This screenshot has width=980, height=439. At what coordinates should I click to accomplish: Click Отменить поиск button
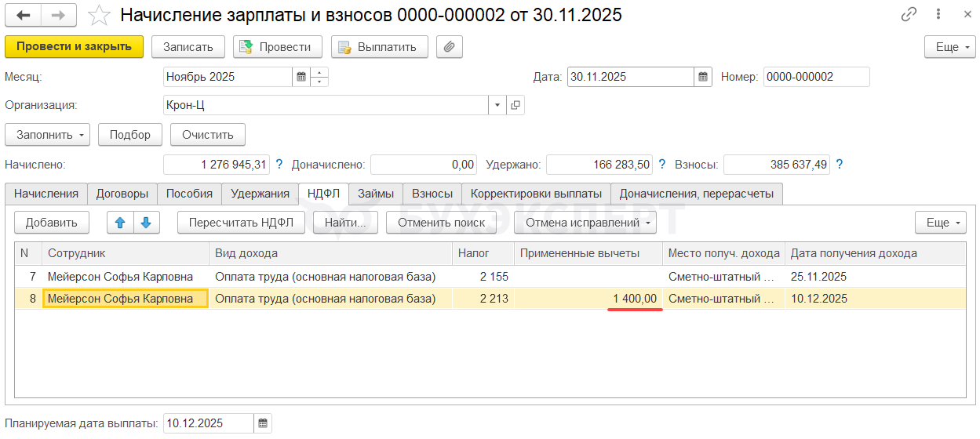(442, 223)
